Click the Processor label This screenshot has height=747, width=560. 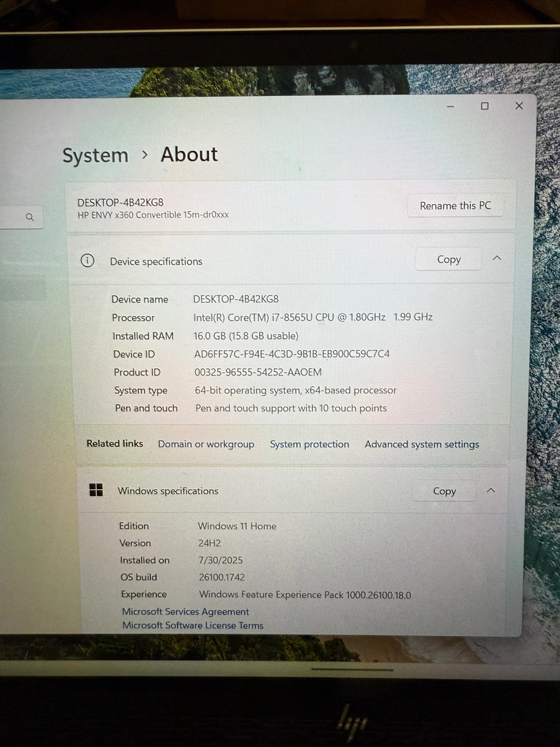coord(133,317)
